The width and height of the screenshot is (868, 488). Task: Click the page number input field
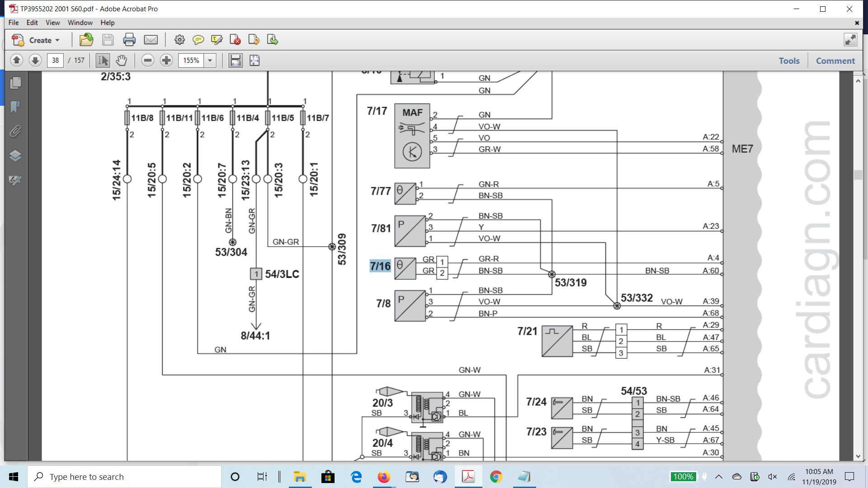(55, 60)
